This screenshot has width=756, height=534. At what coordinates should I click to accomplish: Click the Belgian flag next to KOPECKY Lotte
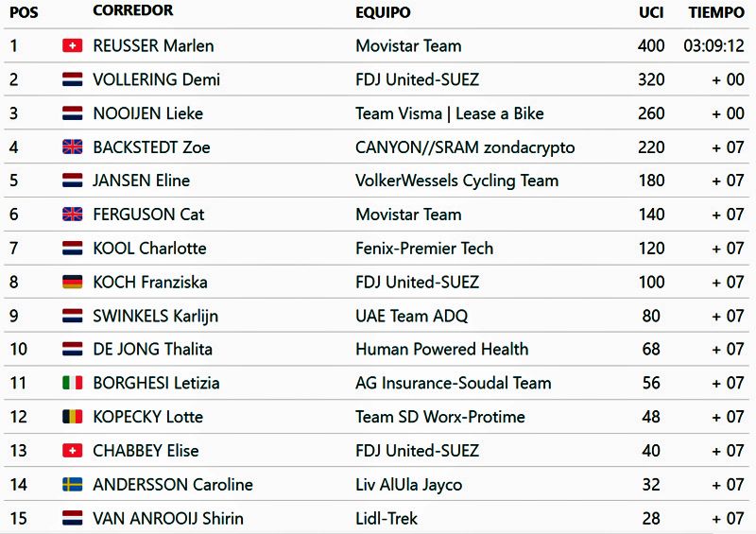point(72,418)
